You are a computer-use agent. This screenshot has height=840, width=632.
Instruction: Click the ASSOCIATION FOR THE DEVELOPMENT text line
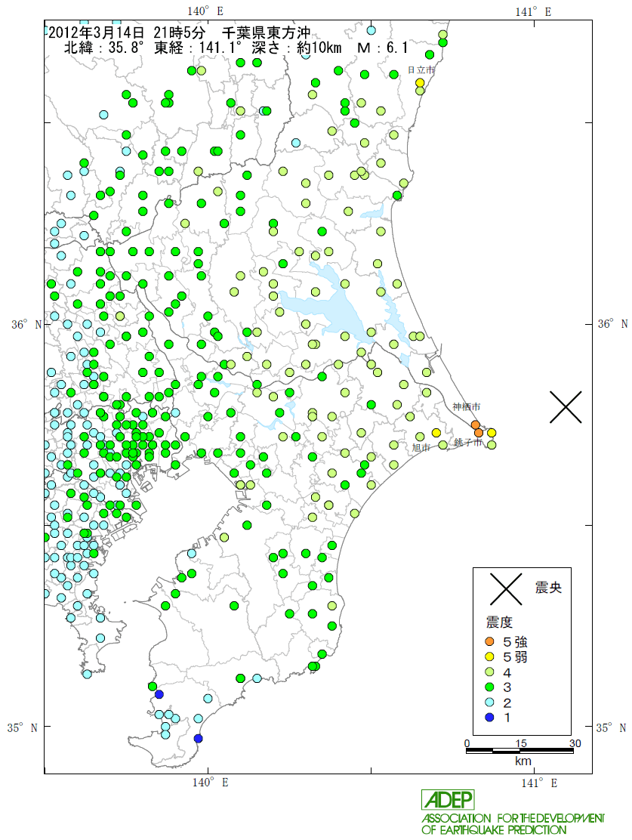pos(513,818)
